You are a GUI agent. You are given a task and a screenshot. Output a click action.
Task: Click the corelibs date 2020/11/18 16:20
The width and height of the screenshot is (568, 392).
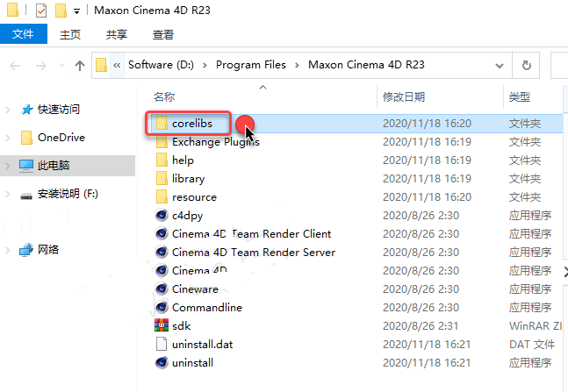(427, 124)
